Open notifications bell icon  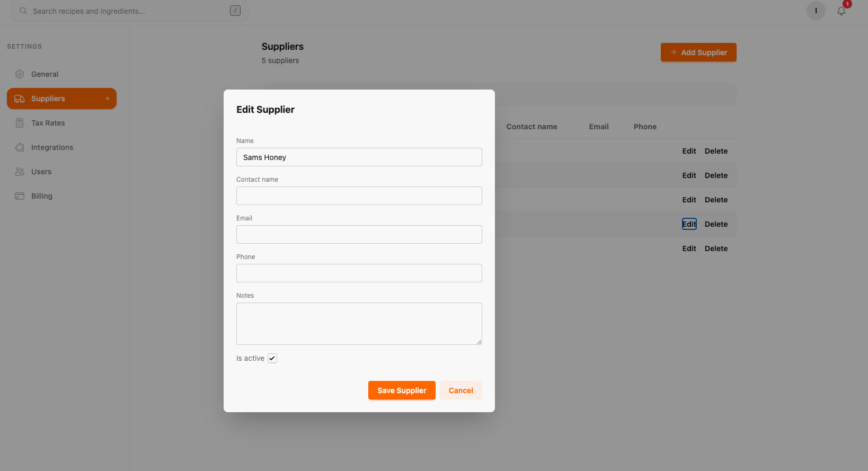pos(842,11)
